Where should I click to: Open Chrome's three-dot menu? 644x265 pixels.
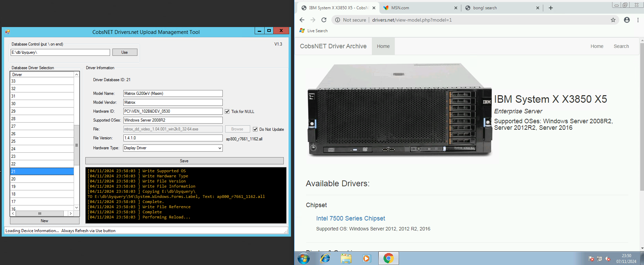click(638, 20)
